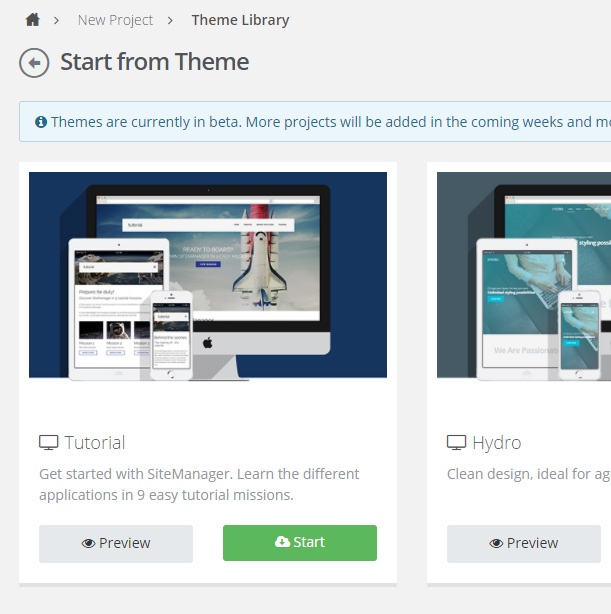Open the Tutorial theme thumbnail
611x614 pixels.
pos(208,276)
